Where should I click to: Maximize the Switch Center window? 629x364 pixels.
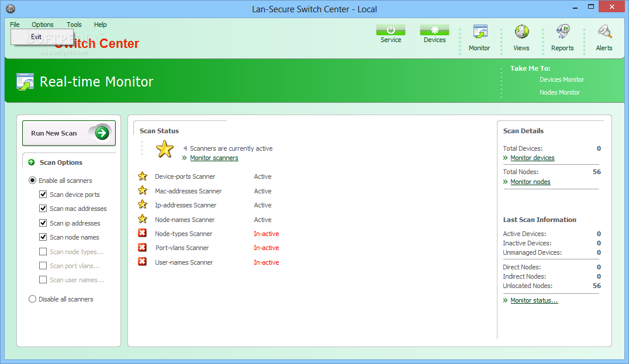coord(591,7)
